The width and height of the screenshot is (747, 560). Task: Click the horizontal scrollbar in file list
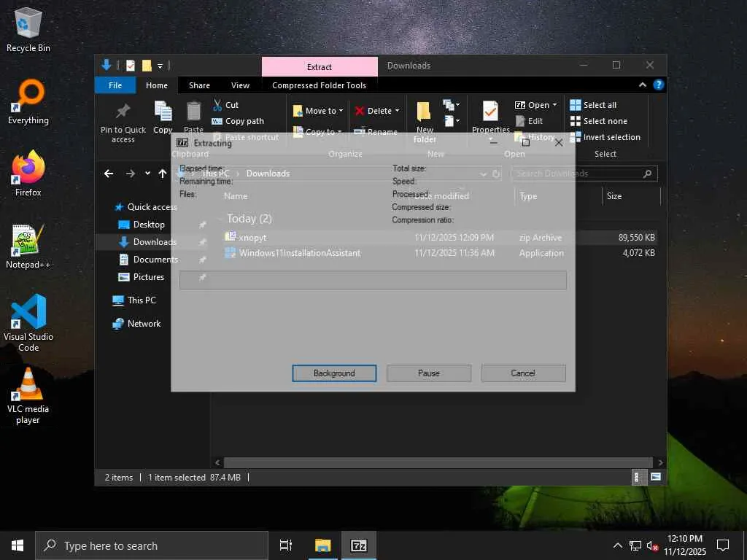click(x=438, y=462)
